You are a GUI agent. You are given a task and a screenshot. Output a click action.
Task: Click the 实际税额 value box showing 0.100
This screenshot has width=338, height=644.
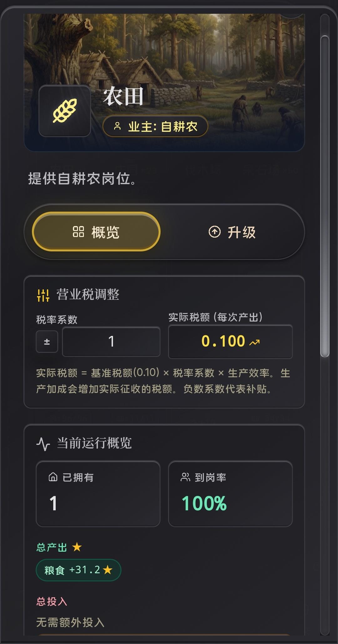pyautogui.click(x=230, y=342)
